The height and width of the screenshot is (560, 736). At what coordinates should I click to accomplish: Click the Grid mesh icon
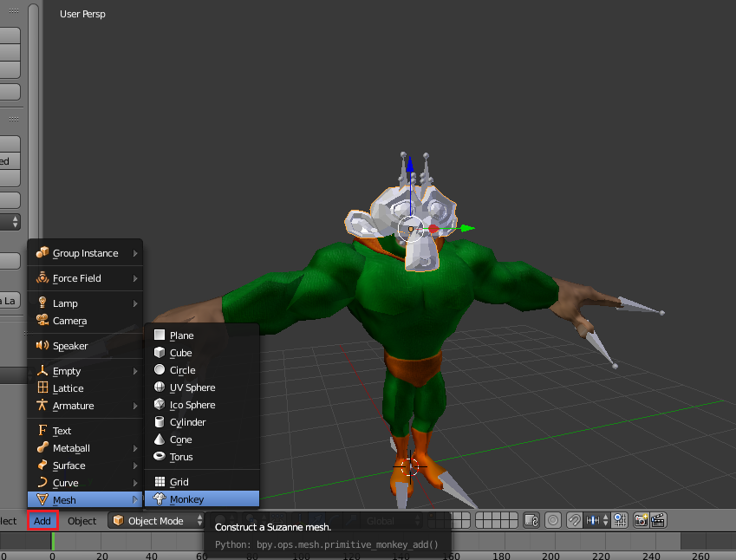[160, 482]
